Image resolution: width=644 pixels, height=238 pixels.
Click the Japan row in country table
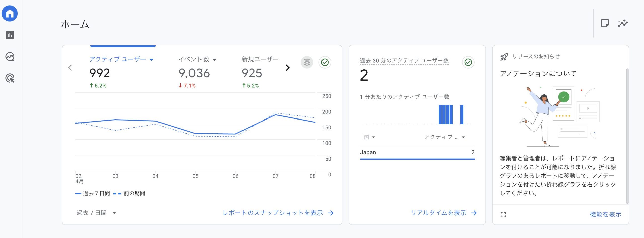pyautogui.click(x=417, y=152)
